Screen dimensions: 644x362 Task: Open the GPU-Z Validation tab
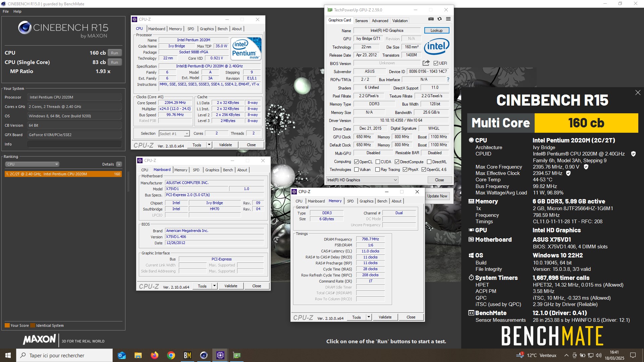tap(400, 21)
